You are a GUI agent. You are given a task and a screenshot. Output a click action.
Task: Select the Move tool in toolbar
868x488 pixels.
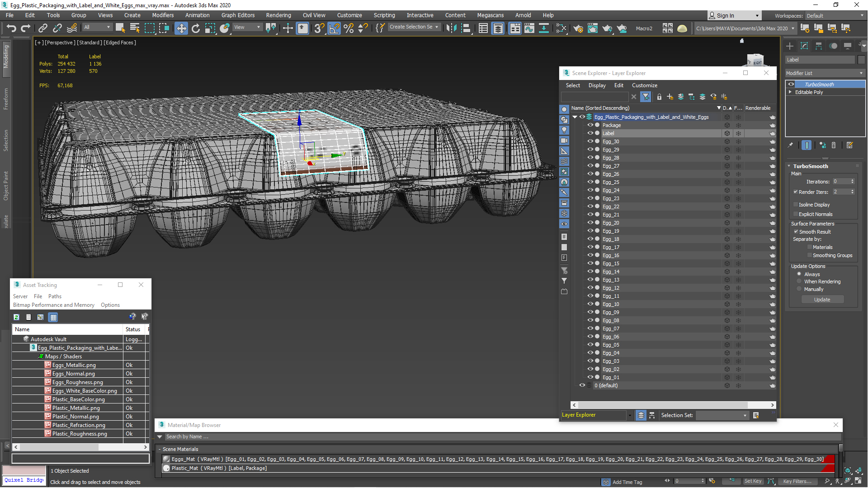tap(181, 28)
